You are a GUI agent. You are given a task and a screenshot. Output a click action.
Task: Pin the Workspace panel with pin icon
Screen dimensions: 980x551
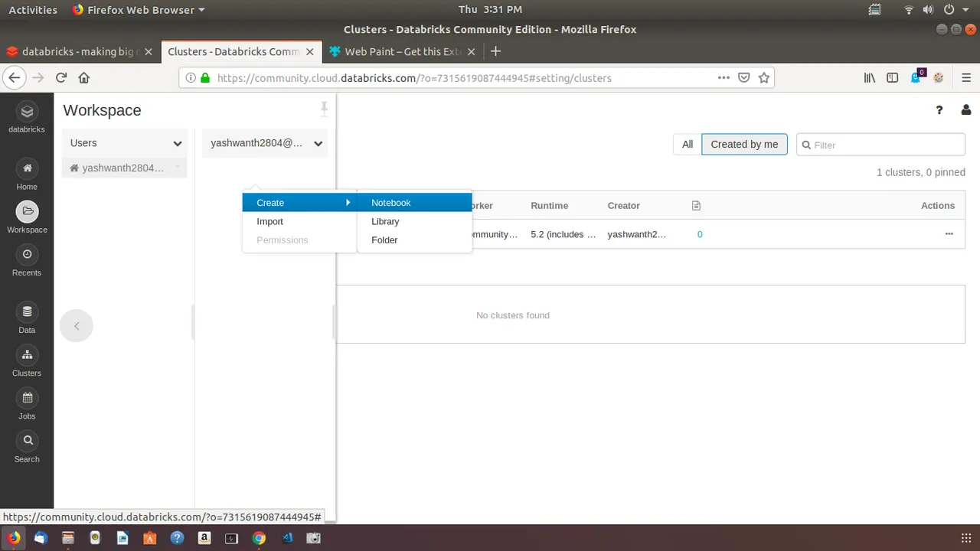(x=324, y=109)
